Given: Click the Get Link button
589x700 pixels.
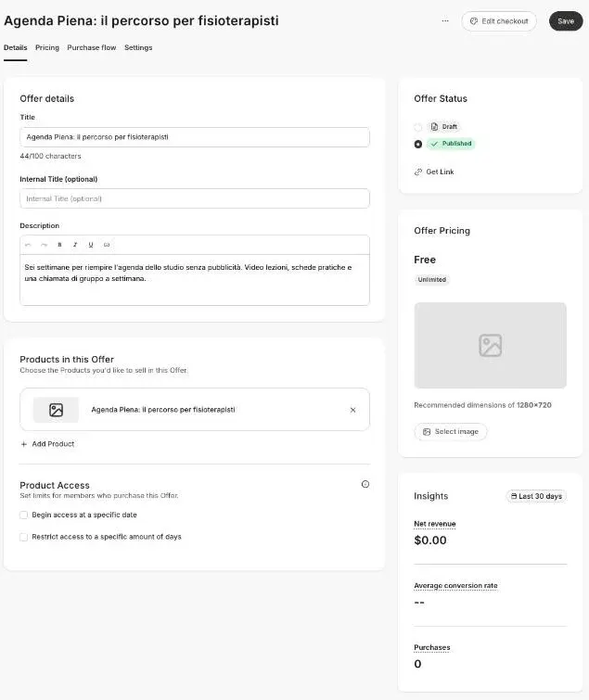Looking at the screenshot, I should (x=434, y=172).
